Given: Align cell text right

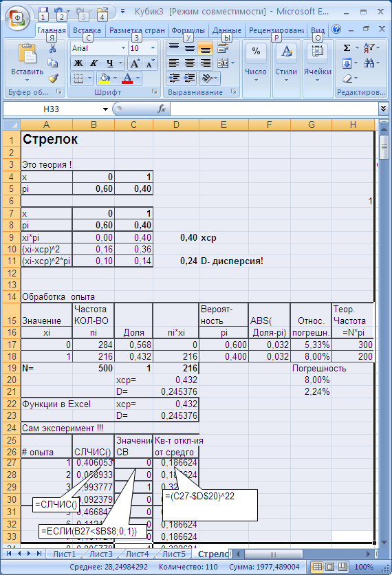Looking at the screenshot, I should tap(206, 63).
